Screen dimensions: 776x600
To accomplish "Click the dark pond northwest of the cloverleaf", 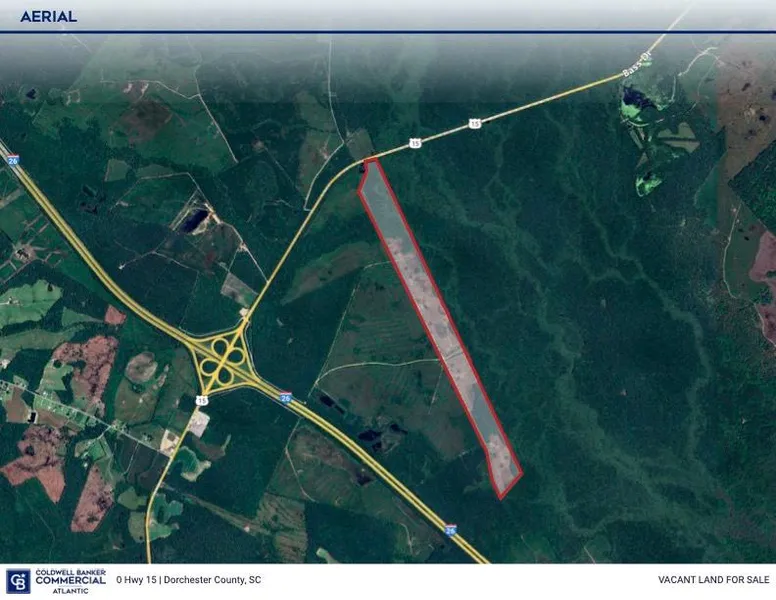I will coord(195,218).
